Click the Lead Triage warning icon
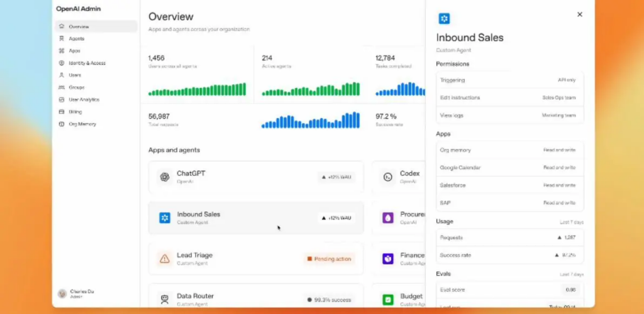This screenshot has height=314, width=644. (x=165, y=259)
